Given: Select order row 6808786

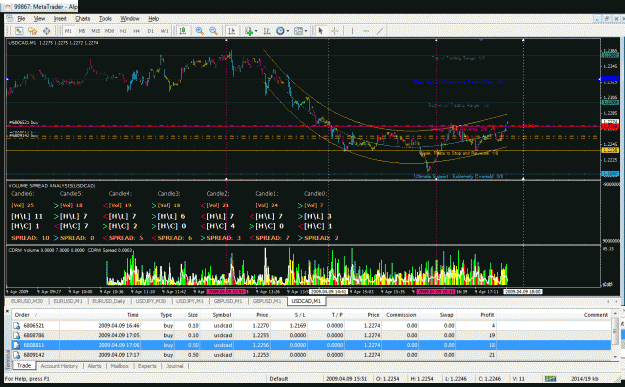Looking at the screenshot, I should coord(311,336).
